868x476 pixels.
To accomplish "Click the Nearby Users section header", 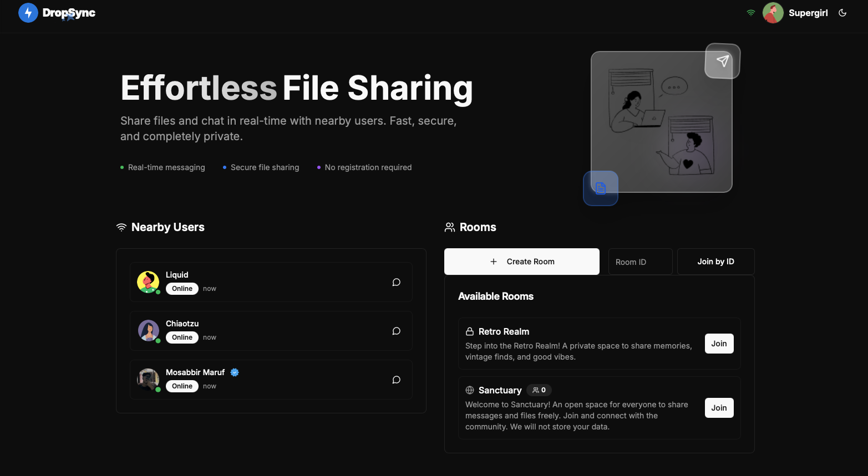I will click(x=167, y=227).
